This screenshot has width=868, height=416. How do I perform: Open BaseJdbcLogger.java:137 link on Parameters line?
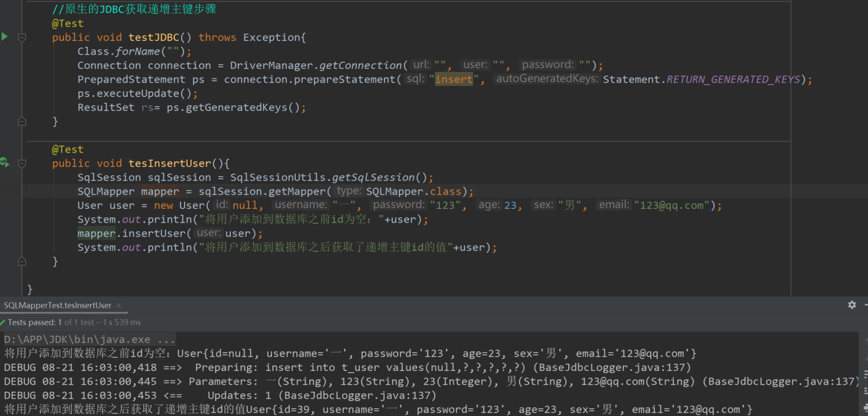[780, 382]
